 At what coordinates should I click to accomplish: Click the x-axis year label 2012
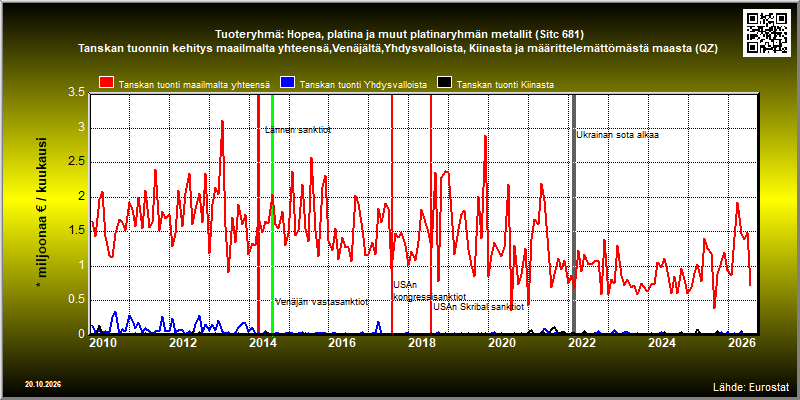(x=183, y=342)
